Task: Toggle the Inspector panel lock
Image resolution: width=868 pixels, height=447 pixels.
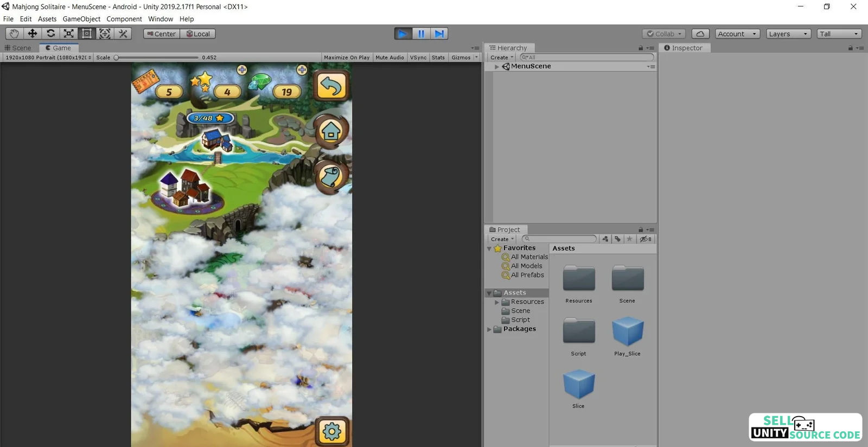Action: click(x=851, y=48)
